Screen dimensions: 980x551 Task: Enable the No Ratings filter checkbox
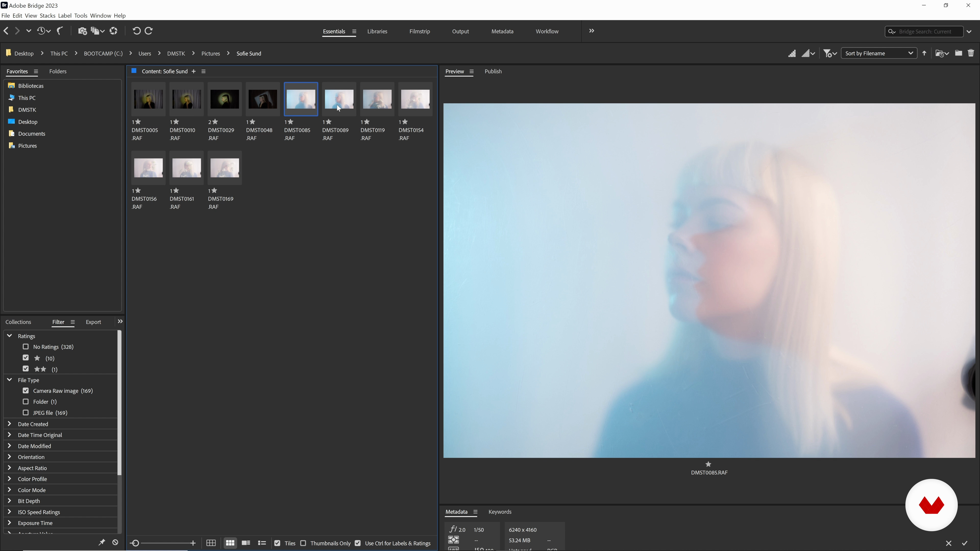[x=26, y=346]
